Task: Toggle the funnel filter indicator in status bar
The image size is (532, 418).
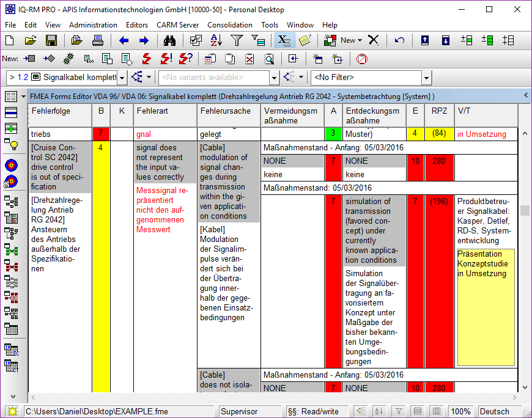Action: point(399,411)
